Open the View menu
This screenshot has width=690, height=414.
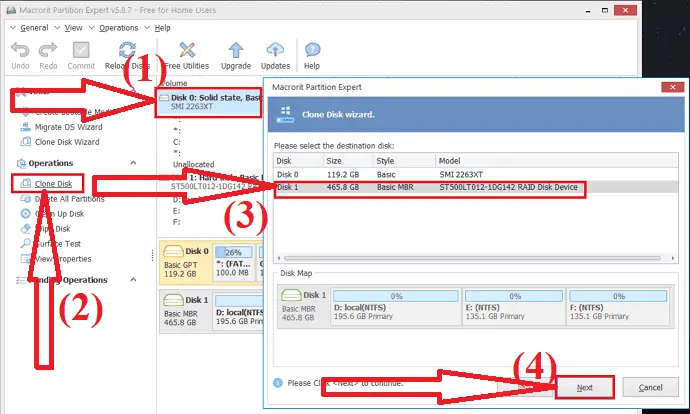coord(73,28)
